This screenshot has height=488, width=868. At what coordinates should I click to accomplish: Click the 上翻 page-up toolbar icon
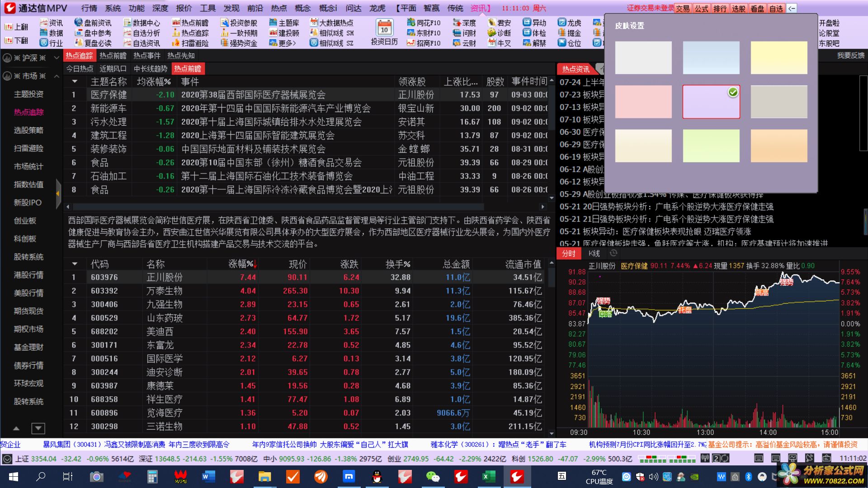point(16,27)
